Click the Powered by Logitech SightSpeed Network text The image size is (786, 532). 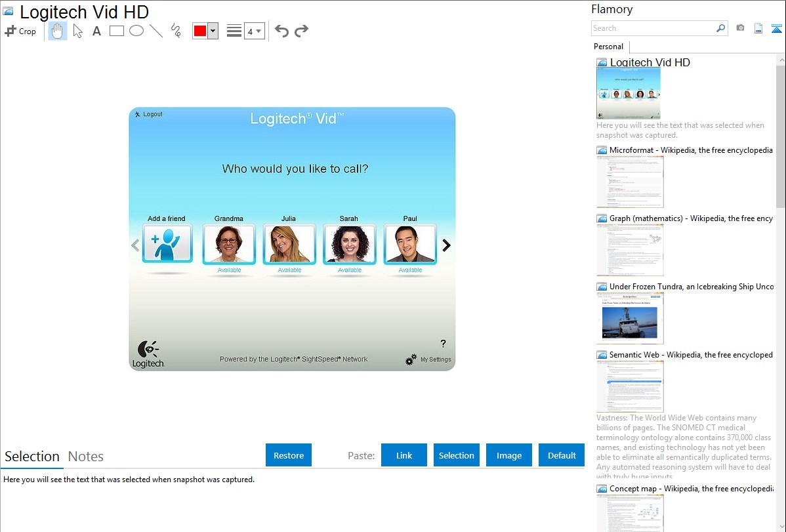coord(294,359)
